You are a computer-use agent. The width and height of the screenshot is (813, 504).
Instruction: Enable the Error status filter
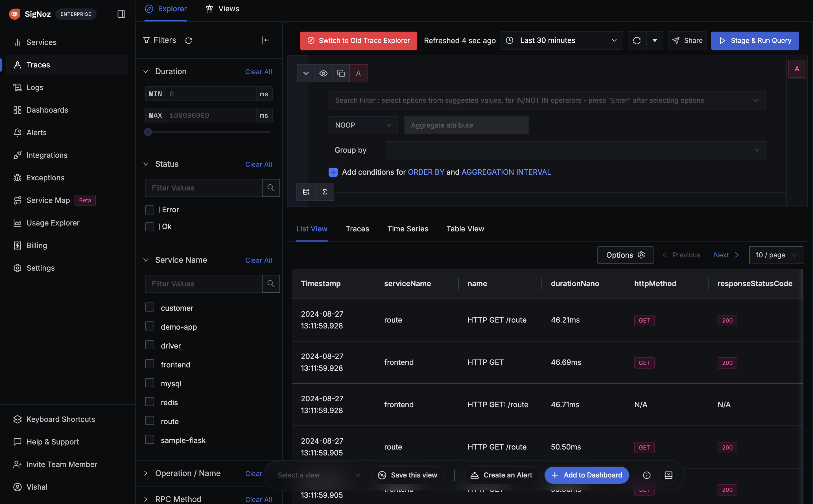(149, 210)
